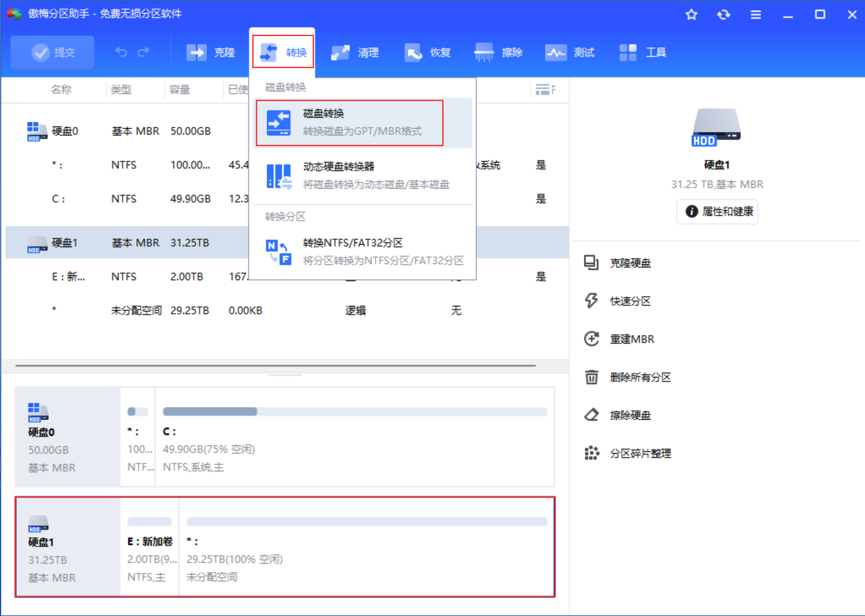
Task: Click the redo arrow icon
Action: click(143, 52)
